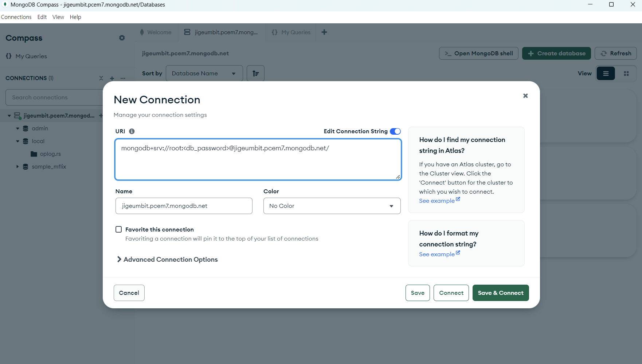642x364 pixels.
Task: Expand the sample_mflix database node
Action: pyautogui.click(x=17, y=167)
